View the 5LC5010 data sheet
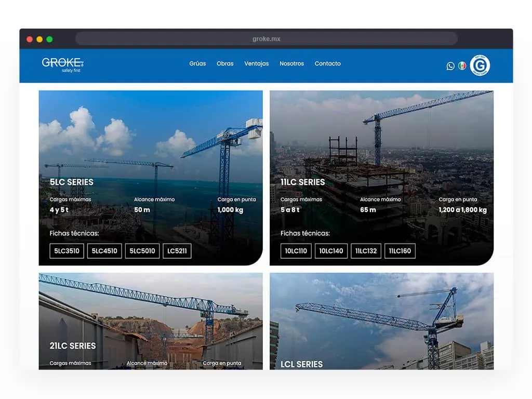 tap(142, 251)
